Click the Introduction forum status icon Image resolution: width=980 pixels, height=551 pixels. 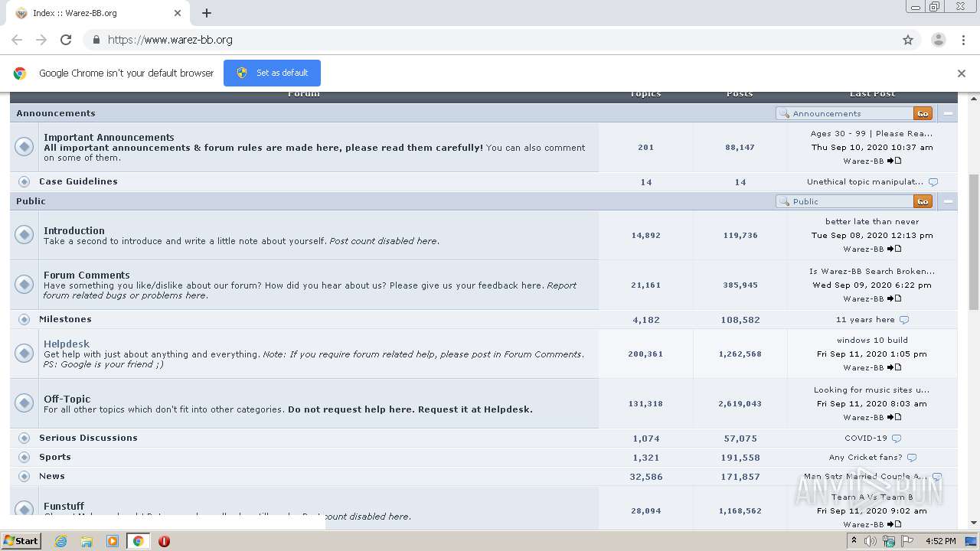tap(24, 234)
